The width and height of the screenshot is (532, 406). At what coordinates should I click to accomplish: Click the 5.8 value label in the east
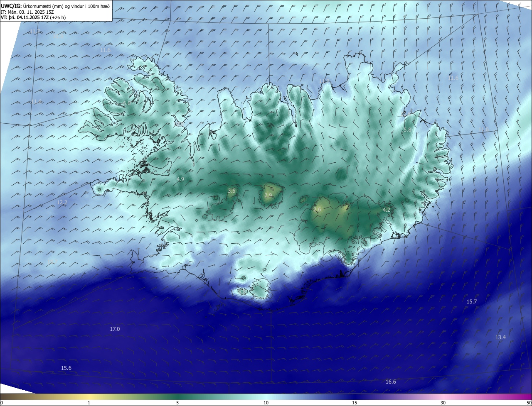click(408, 130)
